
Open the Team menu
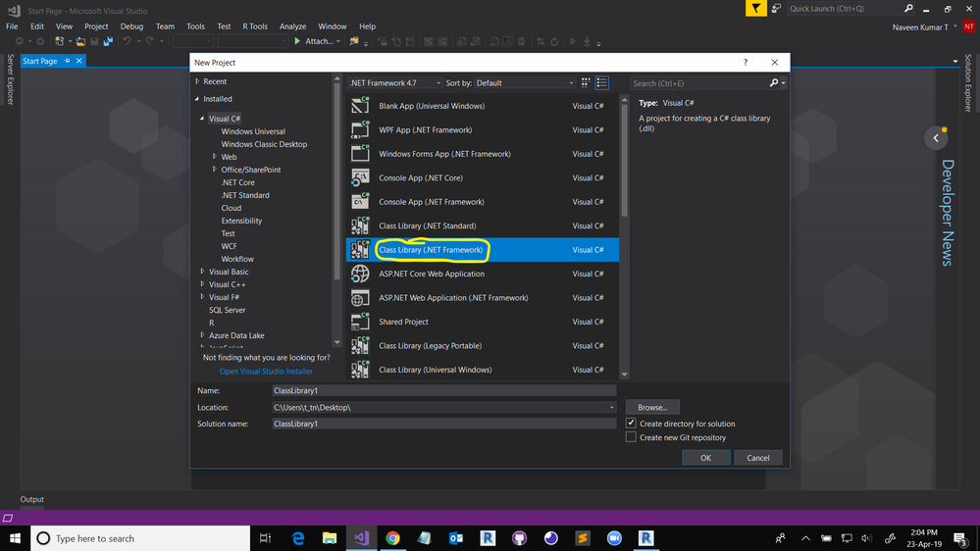[x=165, y=26]
